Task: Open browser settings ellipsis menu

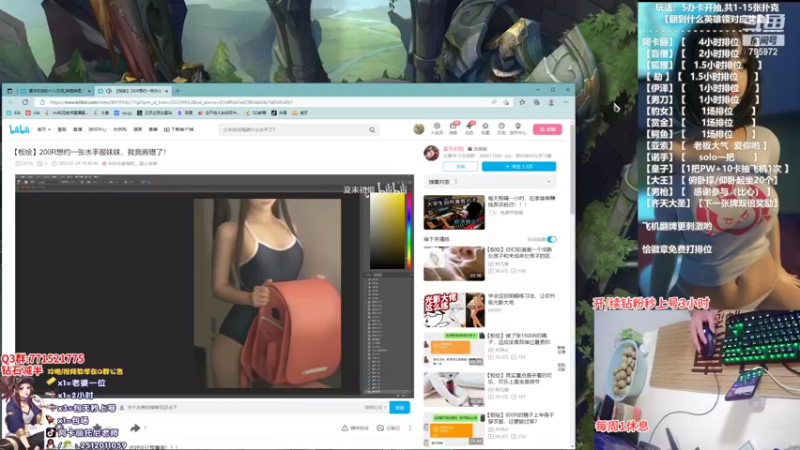Action: pyautogui.click(x=566, y=103)
